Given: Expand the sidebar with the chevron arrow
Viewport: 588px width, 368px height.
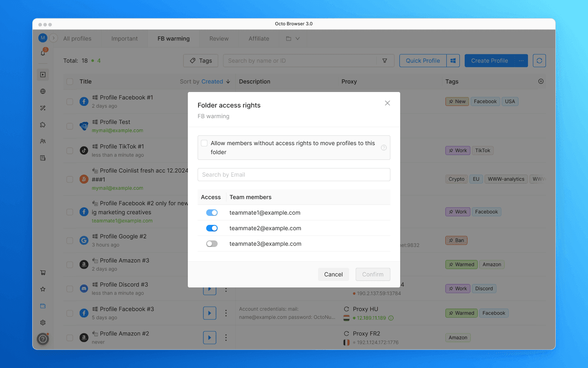Looking at the screenshot, I should [53, 38].
